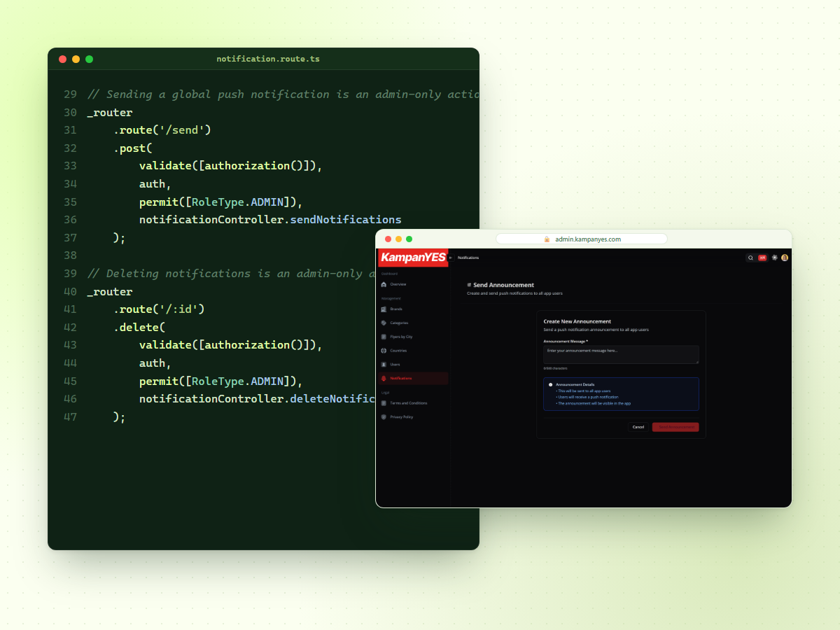Image resolution: width=840 pixels, height=630 pixels.
Task: Click the .route('/send') code on line 31
Action: [162, 130]
